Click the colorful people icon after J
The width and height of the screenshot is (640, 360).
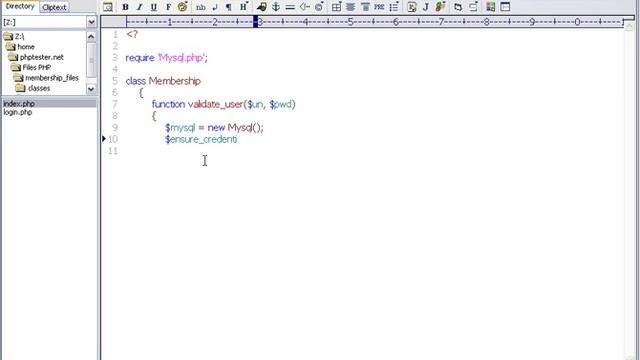pos(440,7)
